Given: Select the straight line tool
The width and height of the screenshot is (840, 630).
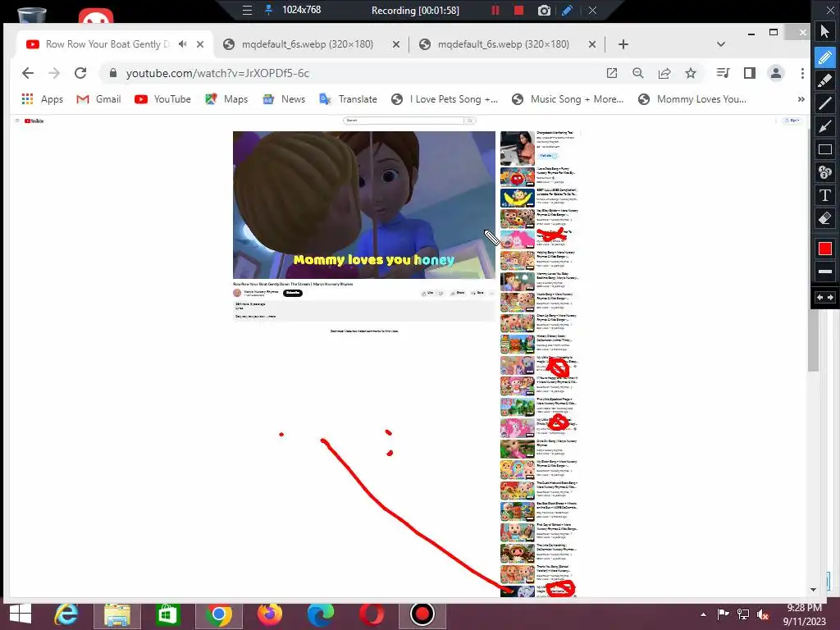Looking at the screenshot, I should [x=825, y=103].
